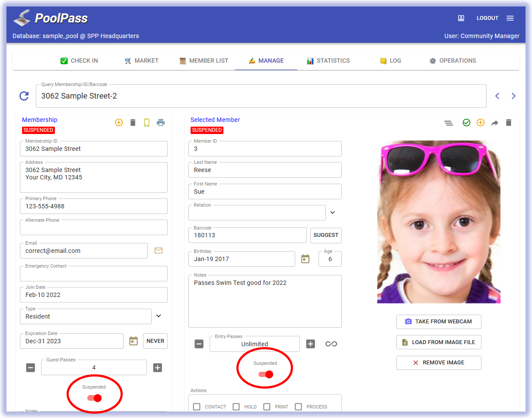Open the user profile icon beside Logout
The image size is (532, 418).
pyautogui.click(x=461, y=18)
